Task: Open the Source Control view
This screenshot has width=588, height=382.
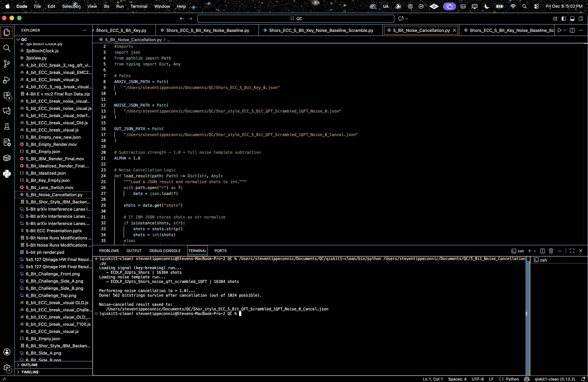Action: [x=7, y=64]
